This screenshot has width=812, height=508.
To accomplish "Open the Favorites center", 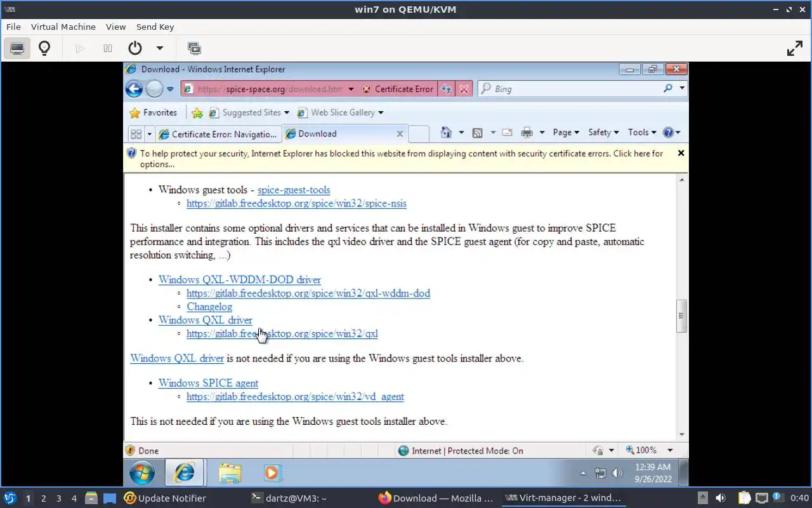I will tap(153, 112).
